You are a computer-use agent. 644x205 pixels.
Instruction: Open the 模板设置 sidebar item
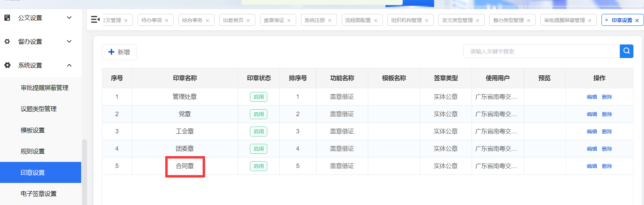pos(33,130)
